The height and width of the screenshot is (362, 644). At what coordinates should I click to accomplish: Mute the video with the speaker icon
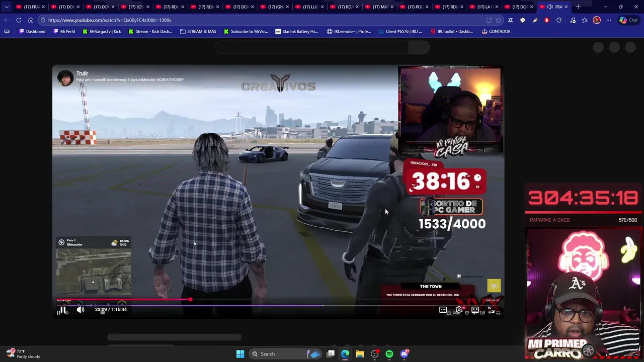tap(80, 310)
